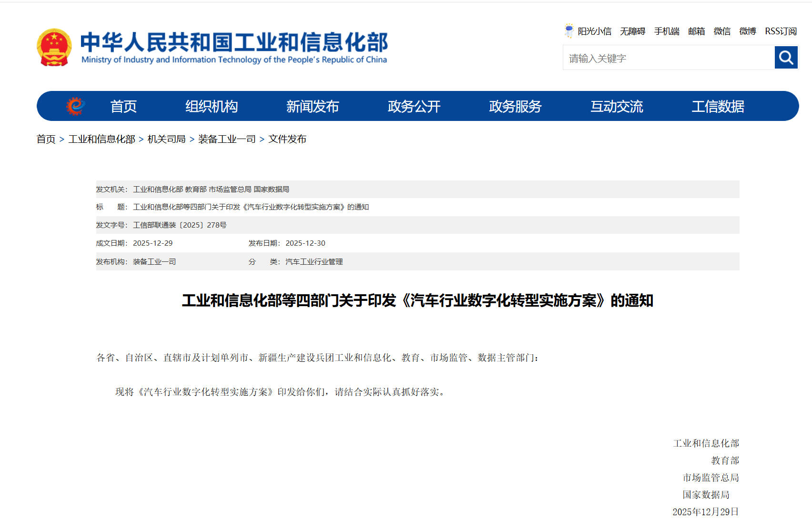The image size is (812, 519).
Task: Click the 邮箱 link at top
Action: pos(696,31)
